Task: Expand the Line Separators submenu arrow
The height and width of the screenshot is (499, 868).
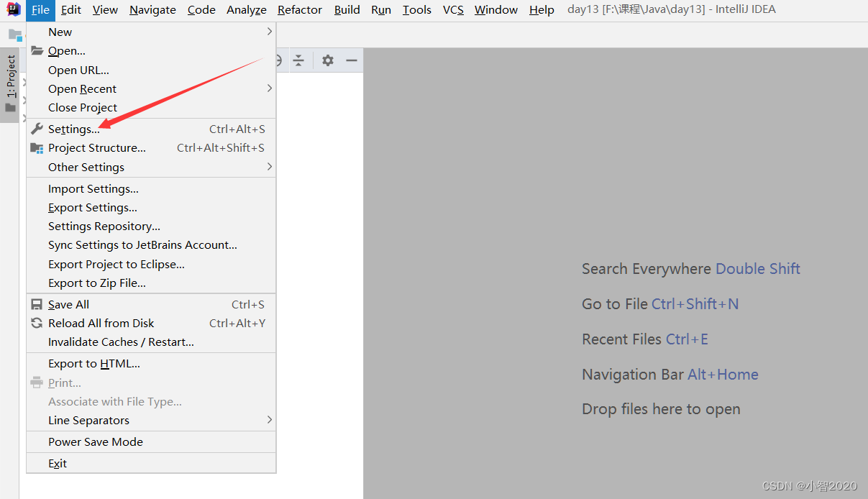Action: [x=270, y=420]
